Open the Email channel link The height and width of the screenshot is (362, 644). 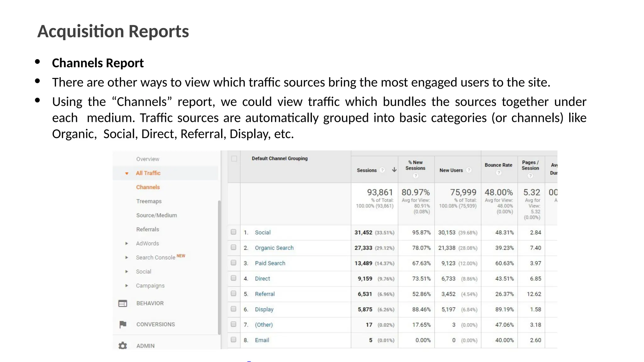262,340
